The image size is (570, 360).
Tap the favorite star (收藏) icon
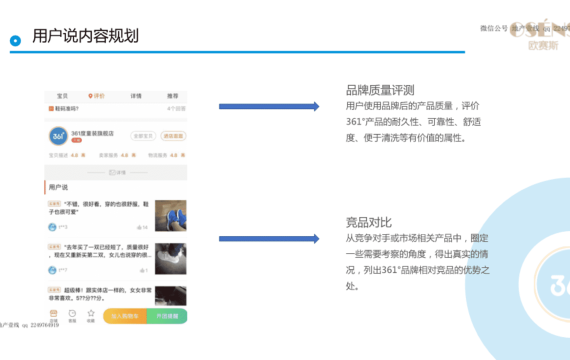click(x=91, y=316)
